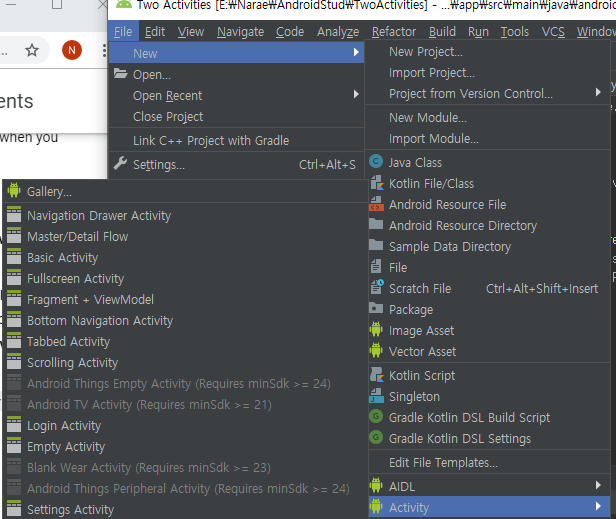Open Edit File Templates... entry
This screenshot has height=519, width=616.
tap(487, 463)
